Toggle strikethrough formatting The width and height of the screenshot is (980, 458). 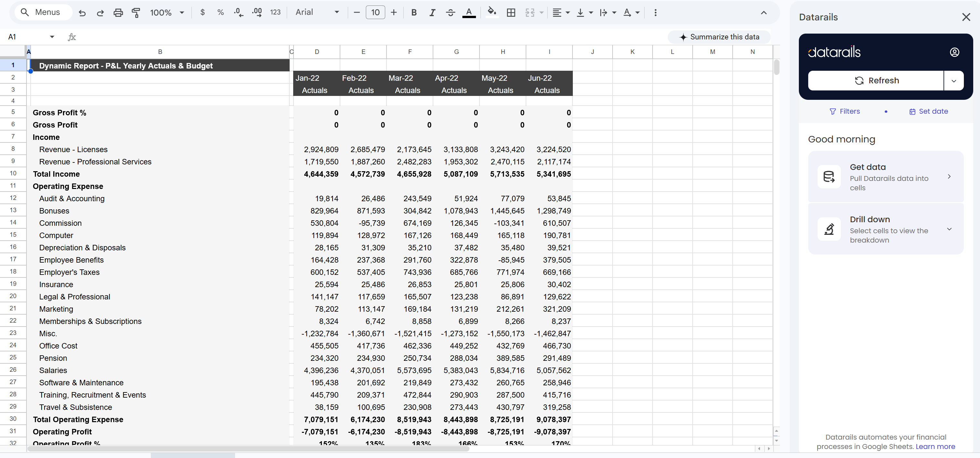pos(450,13)
